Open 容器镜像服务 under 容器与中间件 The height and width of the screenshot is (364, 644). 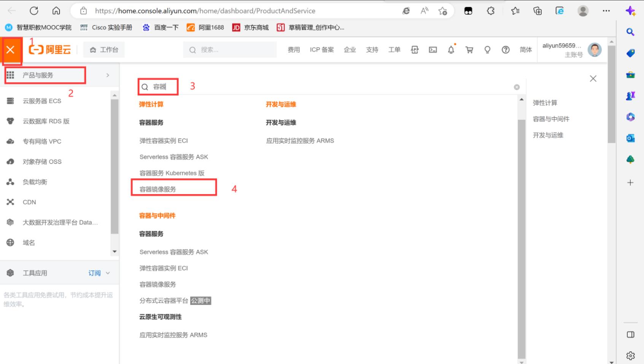point(157,284)
